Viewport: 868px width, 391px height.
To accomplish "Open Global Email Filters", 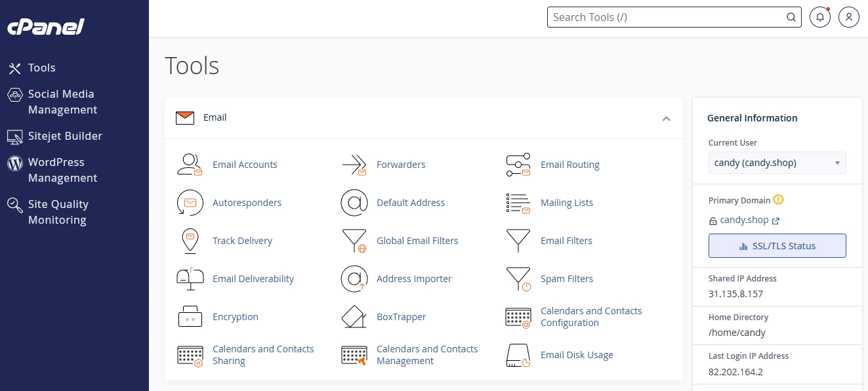I will tap(417, 241).
